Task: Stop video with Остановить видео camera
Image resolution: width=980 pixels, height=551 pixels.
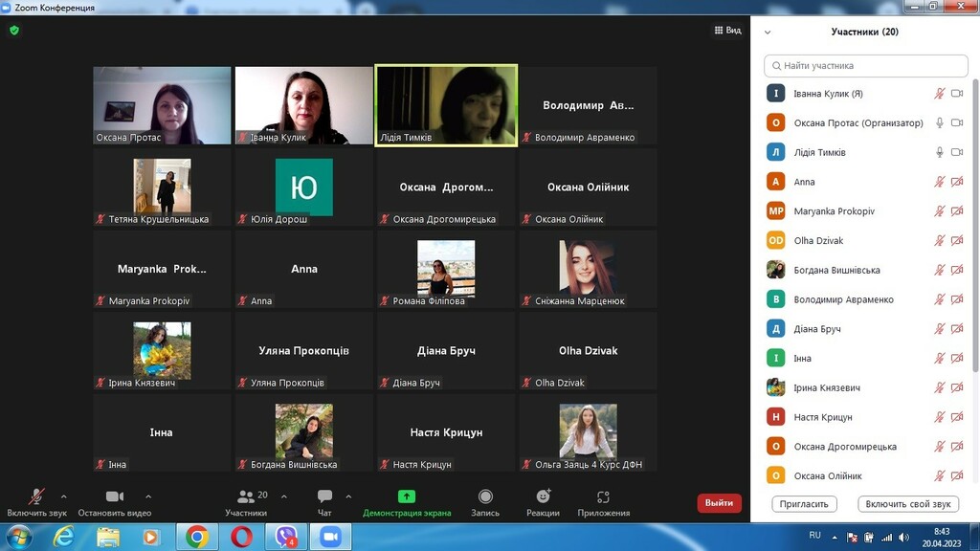Action: (115, 503)
